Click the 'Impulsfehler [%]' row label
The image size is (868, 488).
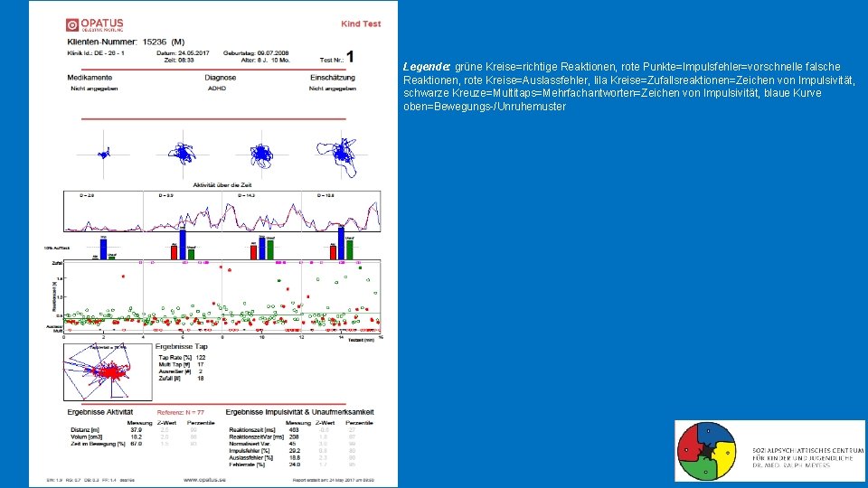250,451
